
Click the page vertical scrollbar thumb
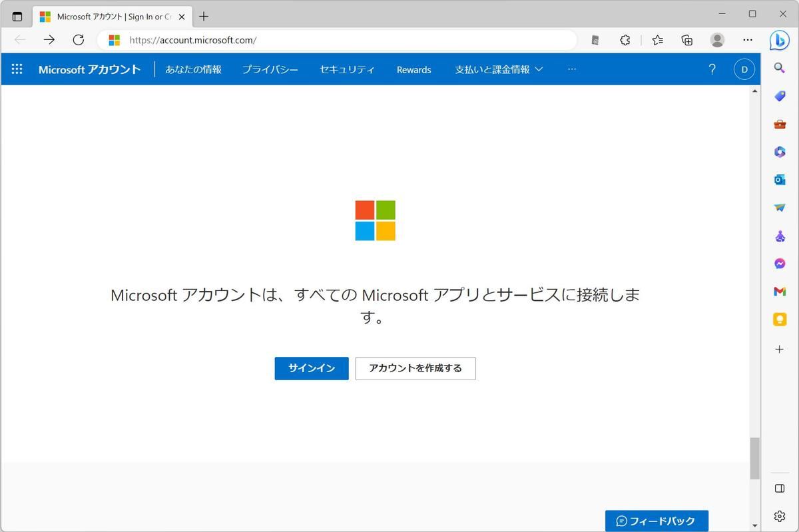coord(754,458)
